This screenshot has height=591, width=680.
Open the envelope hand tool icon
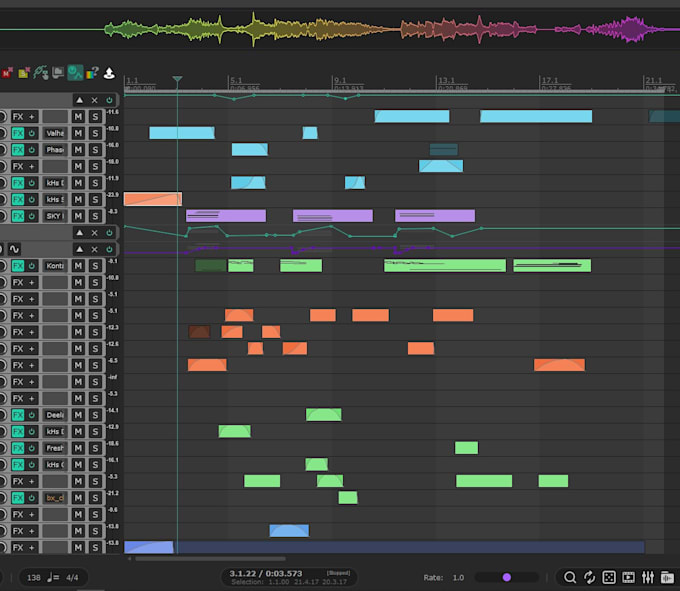click(41, 73)
